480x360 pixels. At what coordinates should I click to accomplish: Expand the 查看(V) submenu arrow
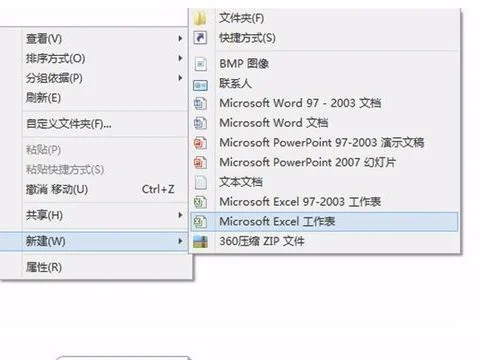click(x=180, y=39)
